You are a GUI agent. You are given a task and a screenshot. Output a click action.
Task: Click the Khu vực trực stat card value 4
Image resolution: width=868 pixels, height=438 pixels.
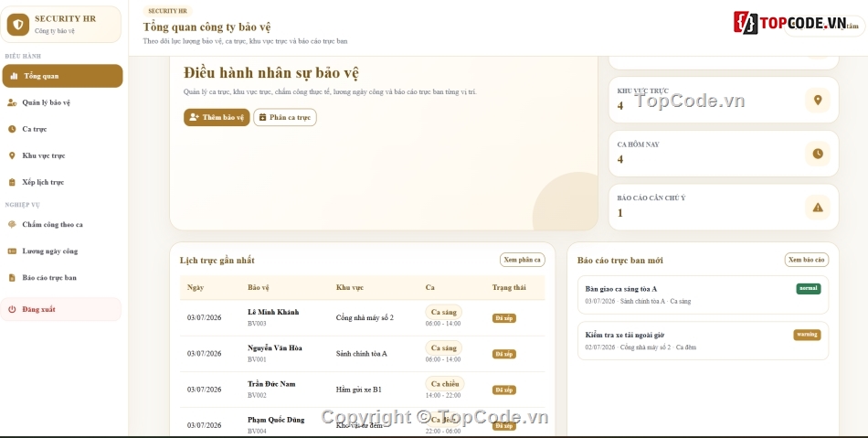(x=620, y=106)
